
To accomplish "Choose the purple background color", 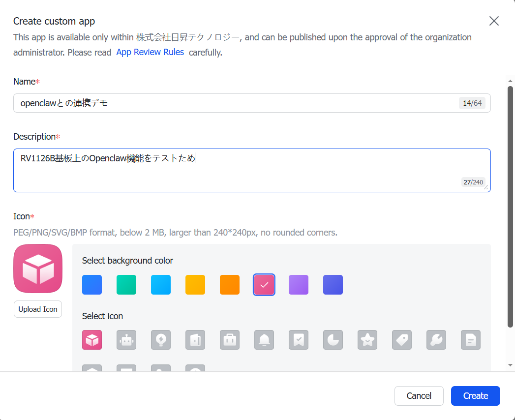I will pyautogui.click(x=299, y=285).
